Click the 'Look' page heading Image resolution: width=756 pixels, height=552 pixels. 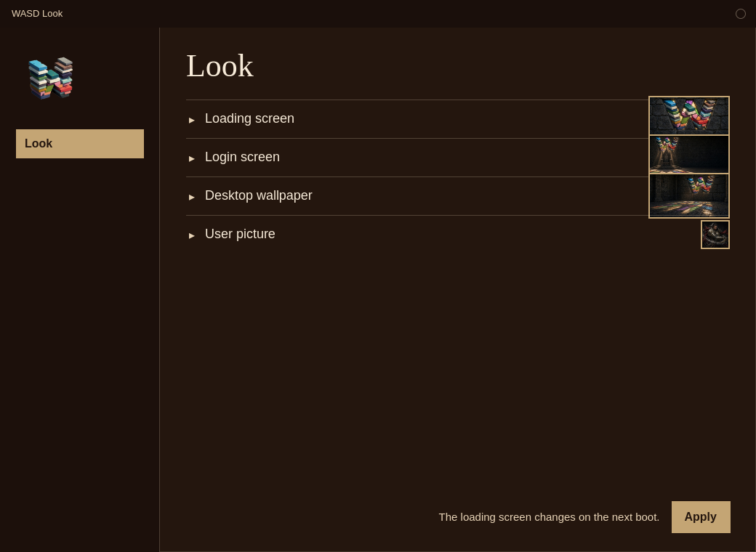click(x=220, y=66)
